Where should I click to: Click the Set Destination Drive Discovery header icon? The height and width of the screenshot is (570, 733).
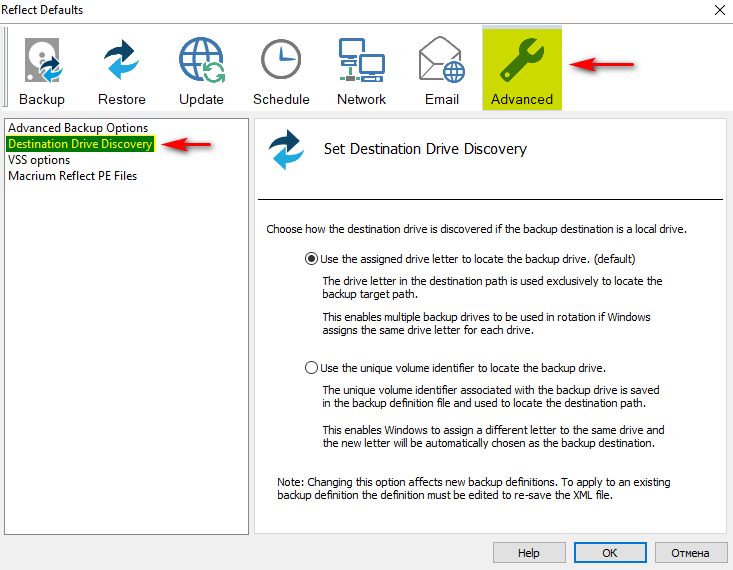[x=286, y=149]
